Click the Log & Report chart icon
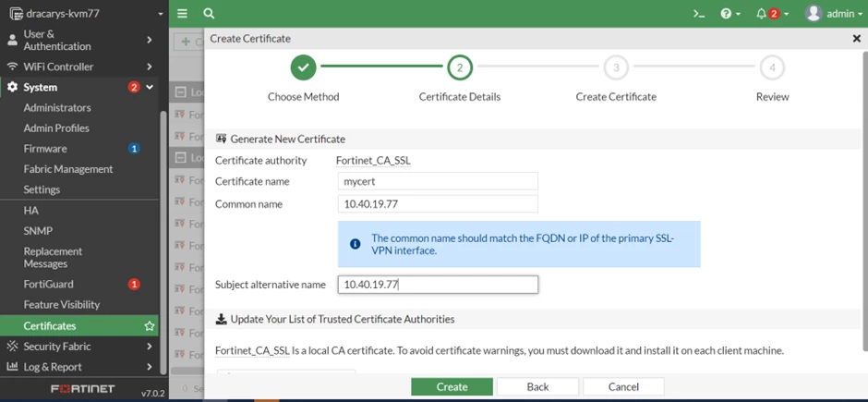The image size is (868, 402). point(12,367)
